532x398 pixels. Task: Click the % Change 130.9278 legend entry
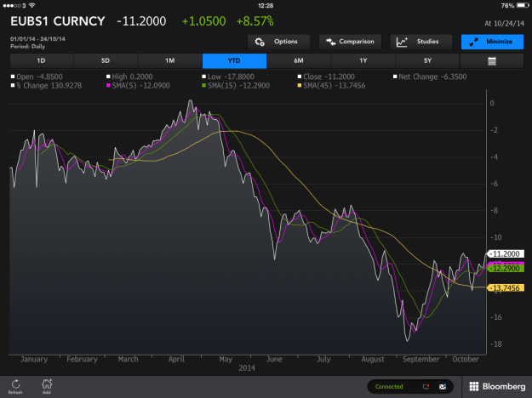pyautogui.click(x=46, y=85)
